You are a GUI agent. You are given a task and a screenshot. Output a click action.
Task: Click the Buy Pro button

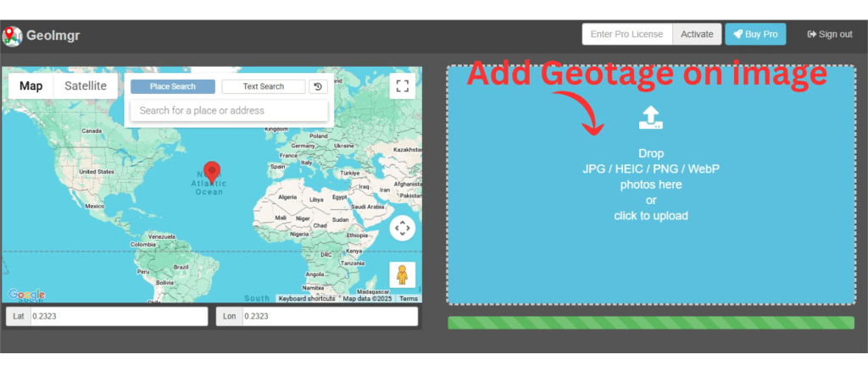coord(755,34)
